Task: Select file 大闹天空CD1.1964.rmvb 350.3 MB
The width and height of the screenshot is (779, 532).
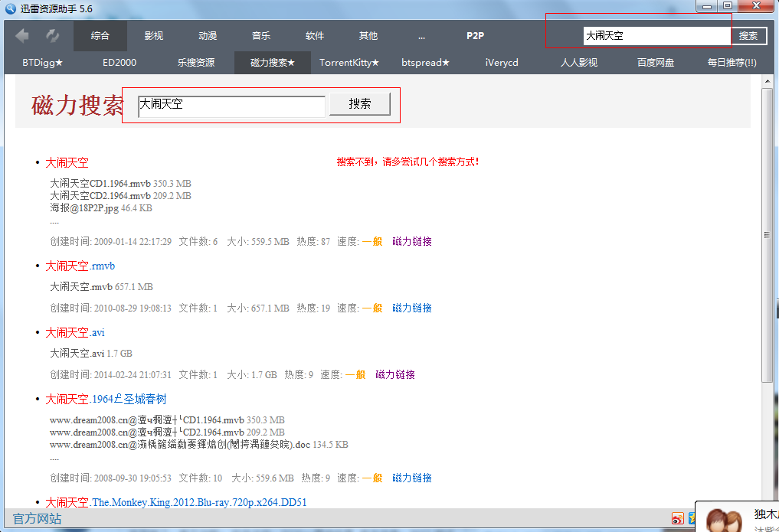Action: tap(121, 184)
